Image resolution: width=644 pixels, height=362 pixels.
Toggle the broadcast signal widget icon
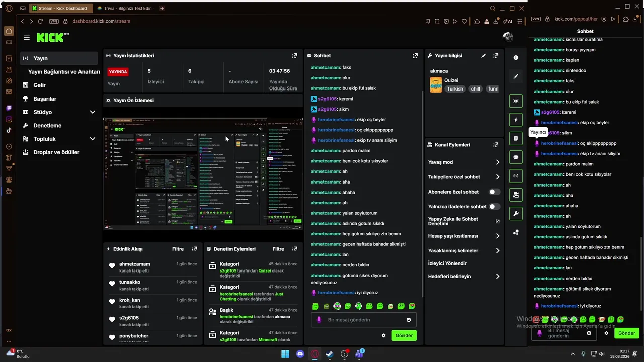click(516, 176)
